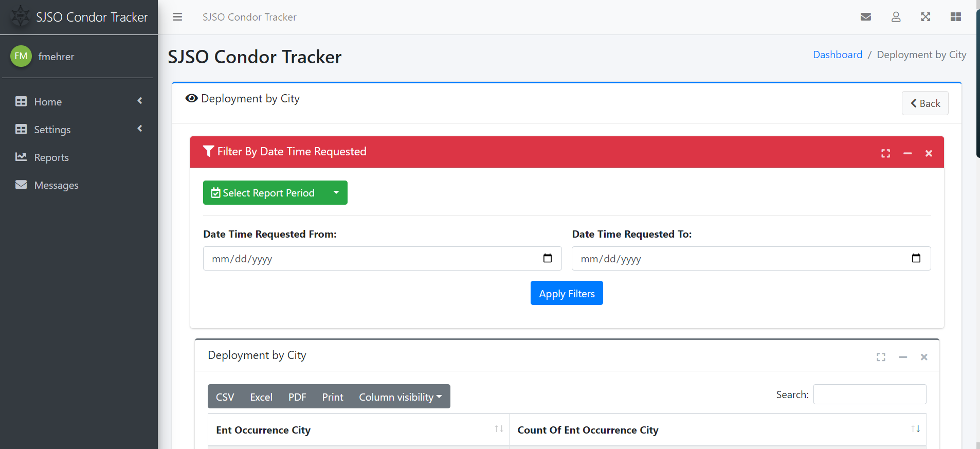Collapse the Filter By Date Time Requested card
Image resolution: width=980 pixels, height=449 pixels.
click(x=908, y=153)
